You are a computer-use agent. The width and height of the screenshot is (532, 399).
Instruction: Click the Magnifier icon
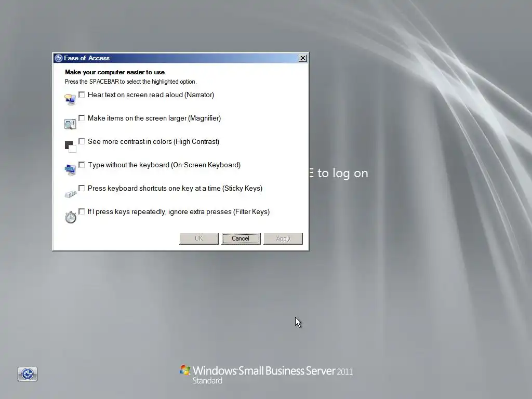coord(70,124)
